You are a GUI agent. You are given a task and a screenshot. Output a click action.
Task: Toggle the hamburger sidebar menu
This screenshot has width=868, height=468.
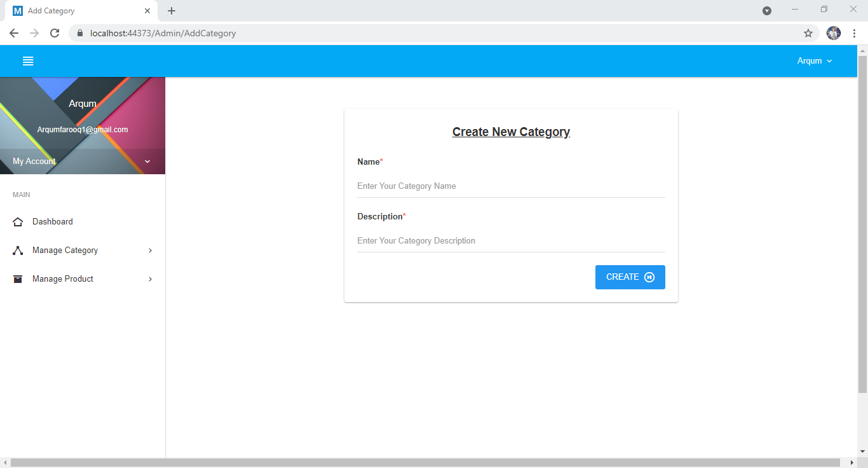pyautogui.click(x=28, y=61)
